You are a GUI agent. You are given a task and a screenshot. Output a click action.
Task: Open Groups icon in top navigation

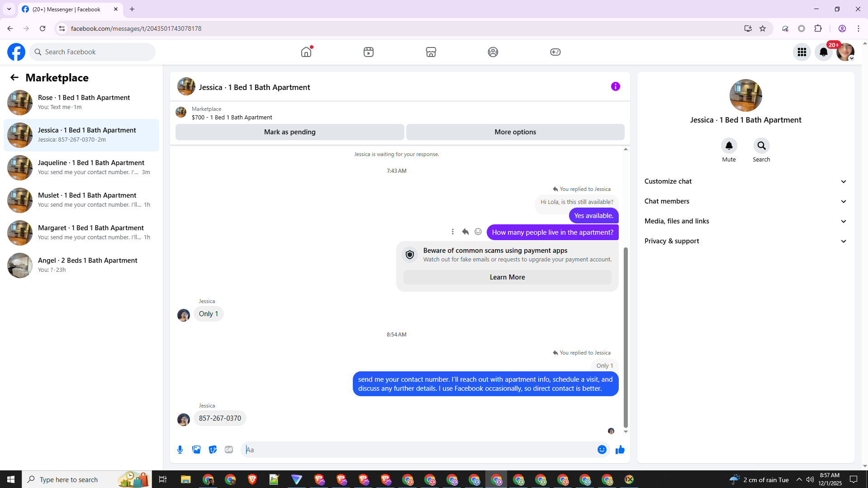click(493, 52)
